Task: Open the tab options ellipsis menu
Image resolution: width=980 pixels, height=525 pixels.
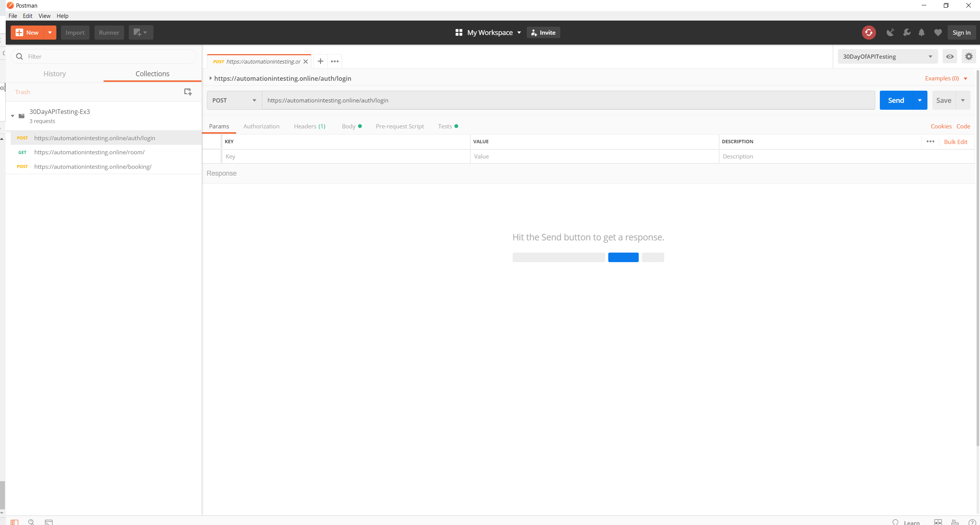Action: [x=335, y=61]
